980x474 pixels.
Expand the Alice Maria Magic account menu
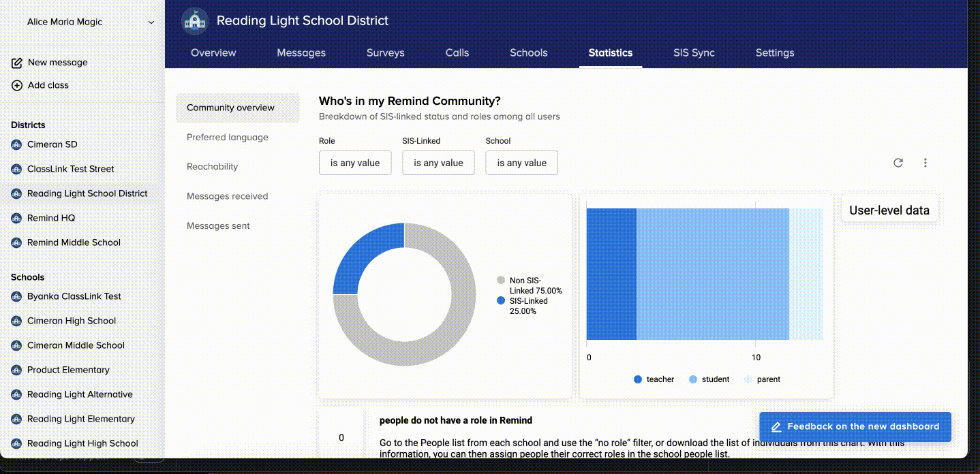[x=151, y=22]
